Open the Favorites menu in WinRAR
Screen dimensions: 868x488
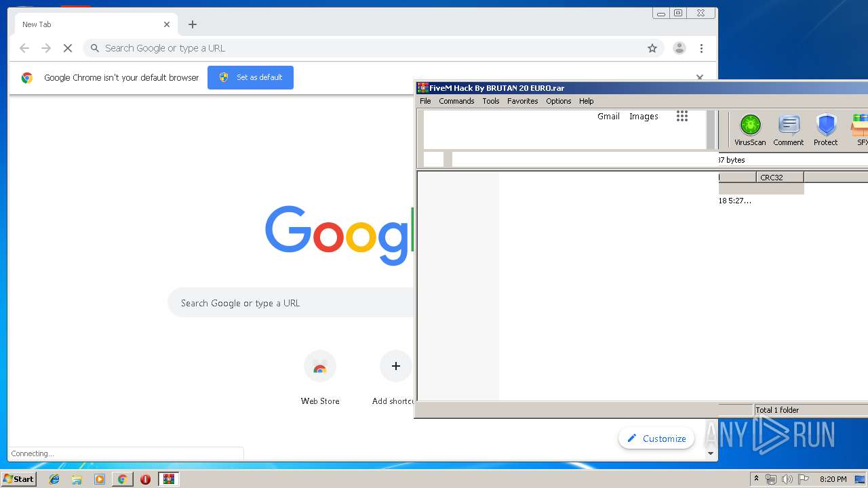pyautogui.click(x=522, y=101)
